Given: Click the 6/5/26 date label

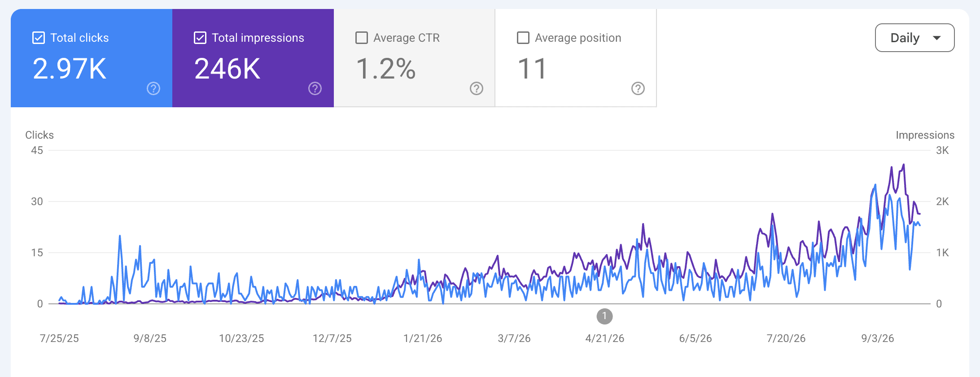Looking at the screenshot, I should pyautogui.click(x=696, y=338).
